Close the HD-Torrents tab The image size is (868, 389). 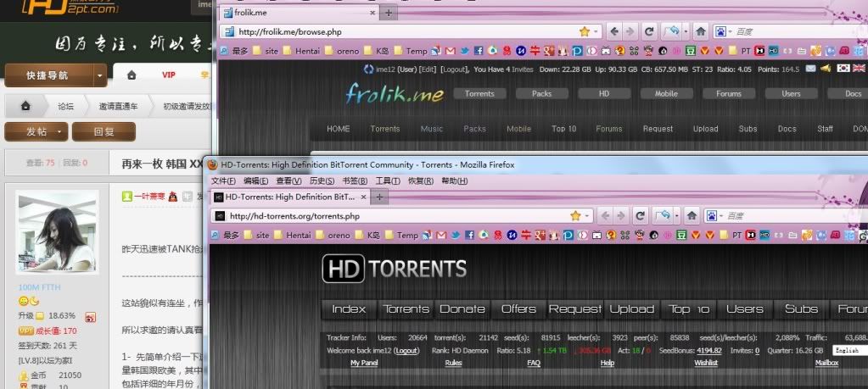click(363, 197)
